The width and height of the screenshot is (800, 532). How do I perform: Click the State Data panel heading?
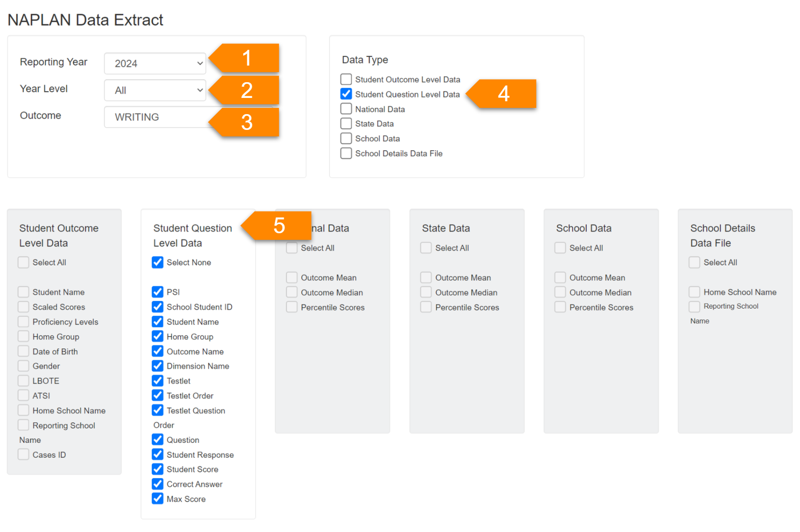pyautogui.click(x=446, y=228)
